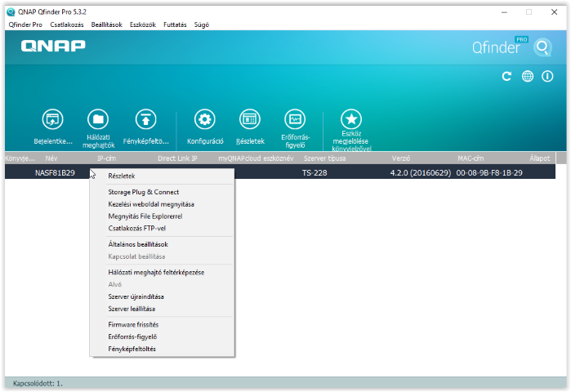Sort by the Szerver típusa column header
Image resolution: width=571 pixels, height=392 pixels.
(324, 158)
